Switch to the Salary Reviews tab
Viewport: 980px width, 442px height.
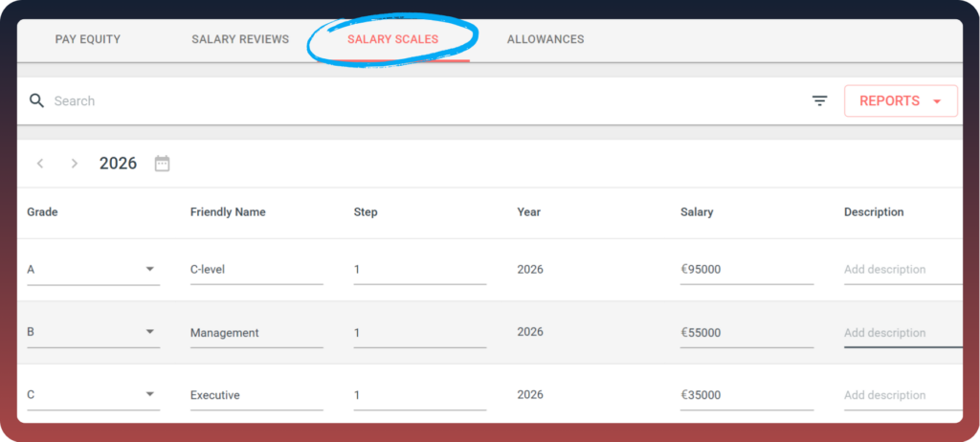tap(240, 39)
